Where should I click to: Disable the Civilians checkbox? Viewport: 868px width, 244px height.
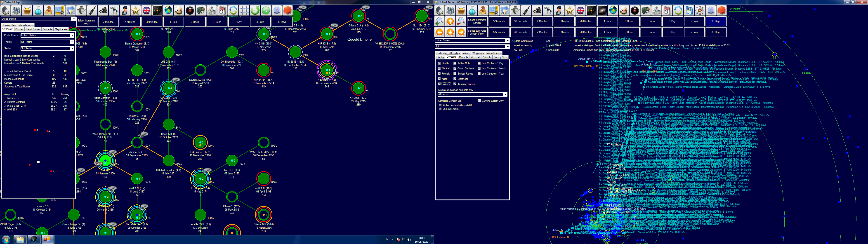(439, 84)
